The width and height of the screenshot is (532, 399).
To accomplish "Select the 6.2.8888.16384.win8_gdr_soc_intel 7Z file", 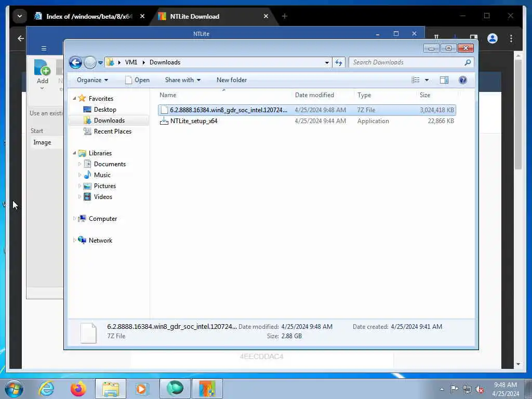I will click(x=307, y=110).
